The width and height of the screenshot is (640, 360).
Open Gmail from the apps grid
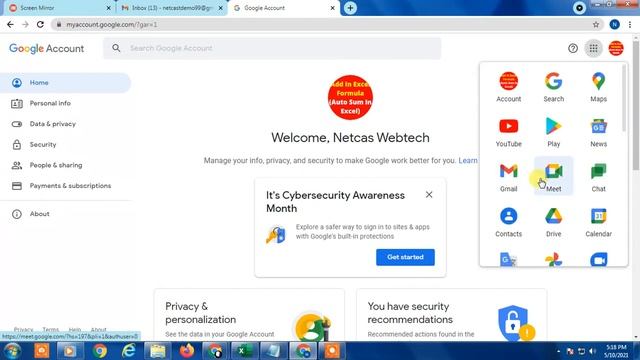click(509, 177)
